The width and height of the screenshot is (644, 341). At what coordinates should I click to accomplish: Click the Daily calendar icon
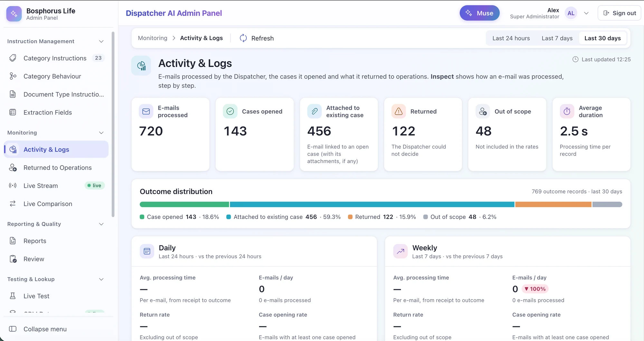point(147,251)
